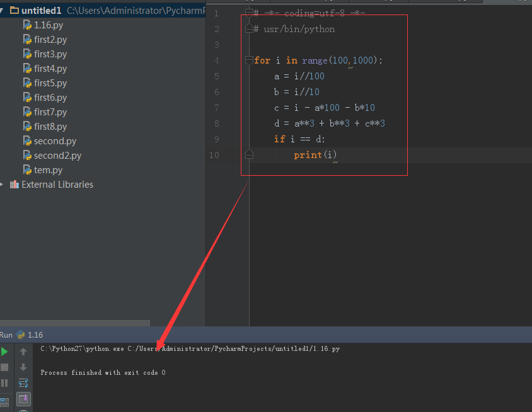The image size is (532, 412).
Task: Click the Up the Stack Trace arrow
Action: tap(23, 352)
